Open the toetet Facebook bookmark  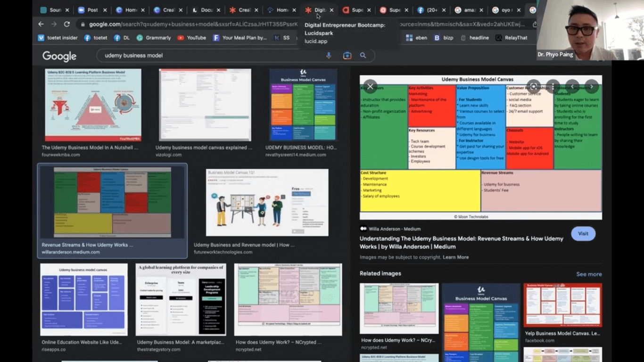(96, 38)
